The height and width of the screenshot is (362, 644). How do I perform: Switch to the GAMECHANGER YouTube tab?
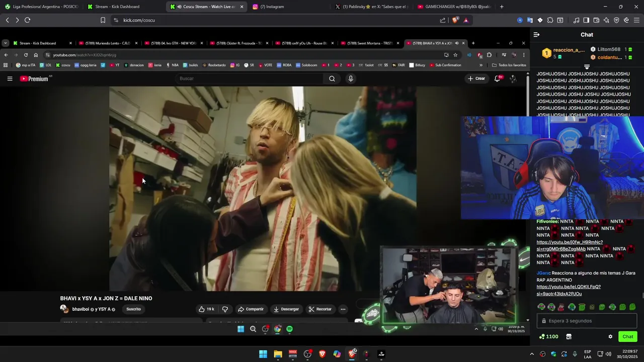point(454,7)
